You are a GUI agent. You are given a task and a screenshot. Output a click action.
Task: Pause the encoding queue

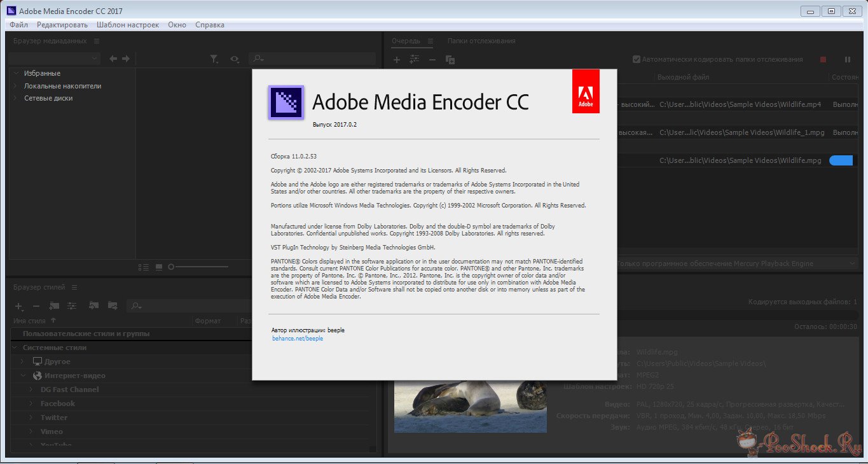point(848,59)
